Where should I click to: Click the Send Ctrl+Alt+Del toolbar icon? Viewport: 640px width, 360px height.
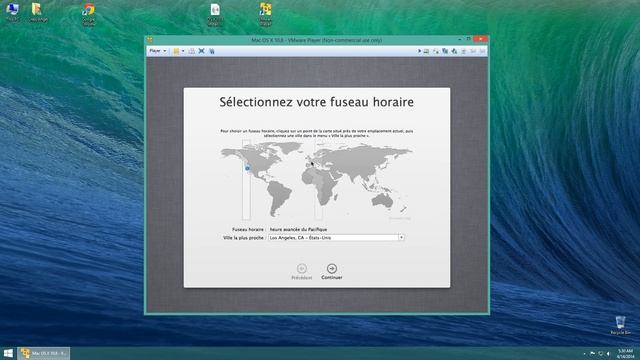(x=191, y=51)
